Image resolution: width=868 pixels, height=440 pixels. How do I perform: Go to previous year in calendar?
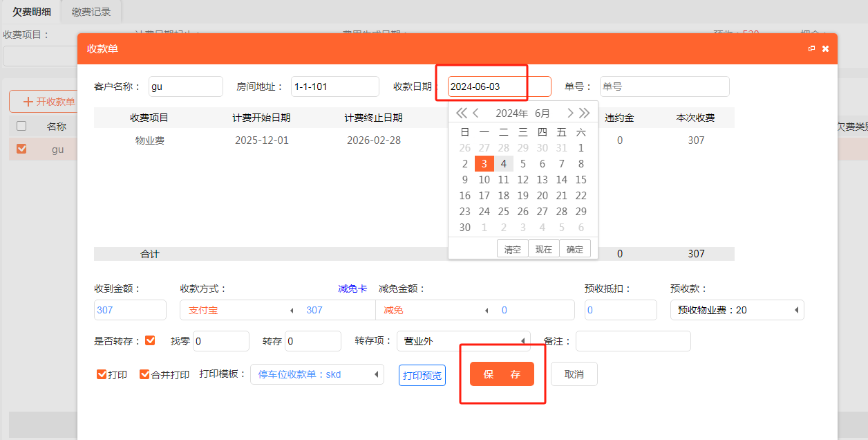[x=460, y=113]
